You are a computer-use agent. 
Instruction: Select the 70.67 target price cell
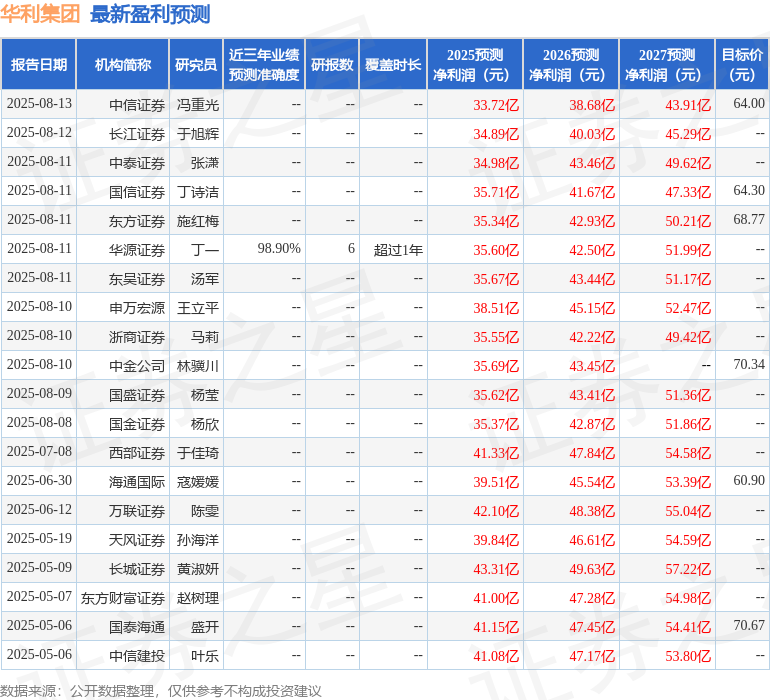pos(748,626)
